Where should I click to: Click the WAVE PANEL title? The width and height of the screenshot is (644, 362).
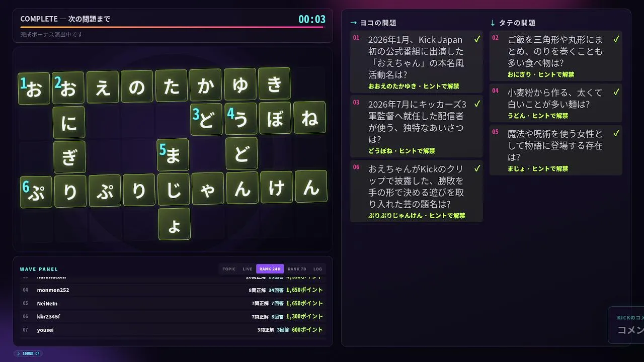39,269
